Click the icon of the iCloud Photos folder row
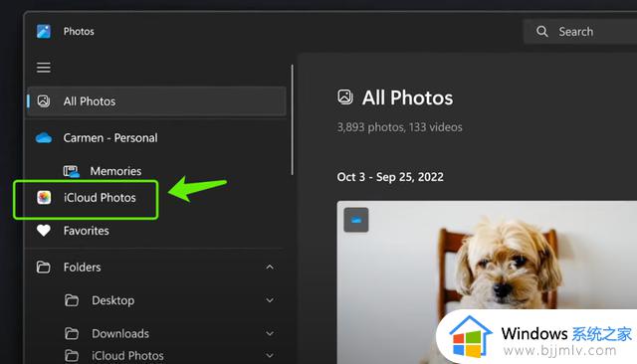This screenshot has width=637, height=364. 72,355
